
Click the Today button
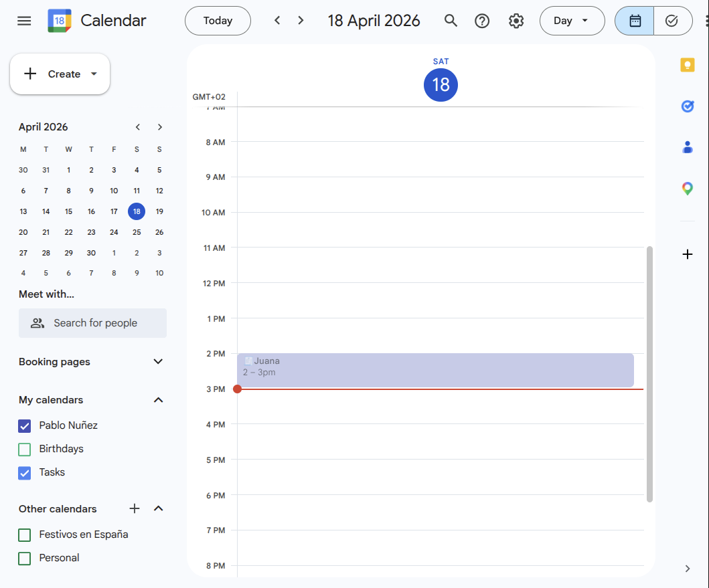(217, 21)
